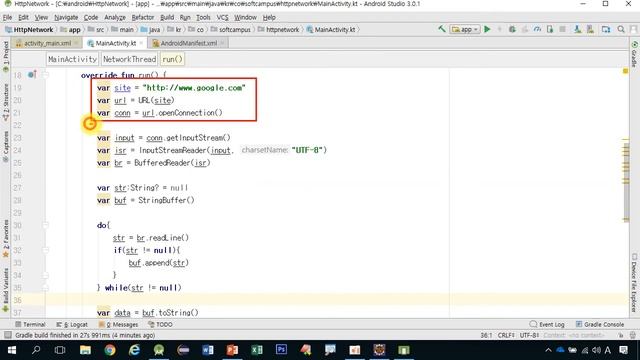Image resolution: width=640 pixels, height=360 pixels.
Task: Click softcampus folder in breadcrumb
Action: coord(231,30)
